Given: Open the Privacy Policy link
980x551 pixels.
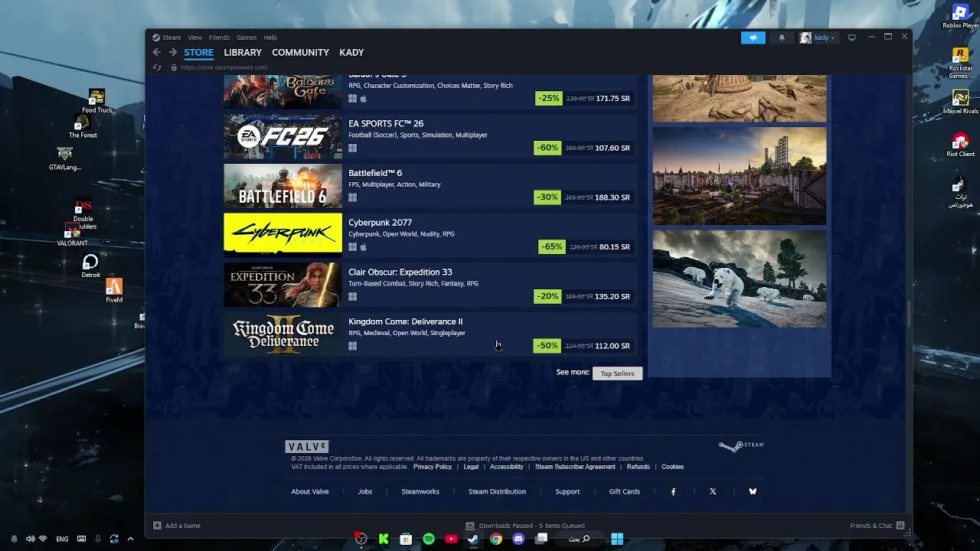Looking at the screenshot, I should click(x=433, y=467).
